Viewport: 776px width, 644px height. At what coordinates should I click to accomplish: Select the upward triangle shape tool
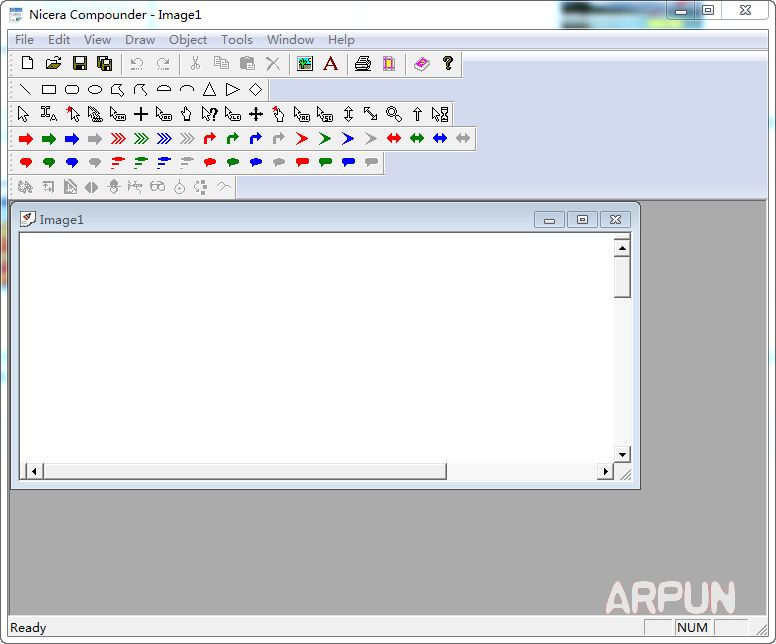click(x=209, y=89)
